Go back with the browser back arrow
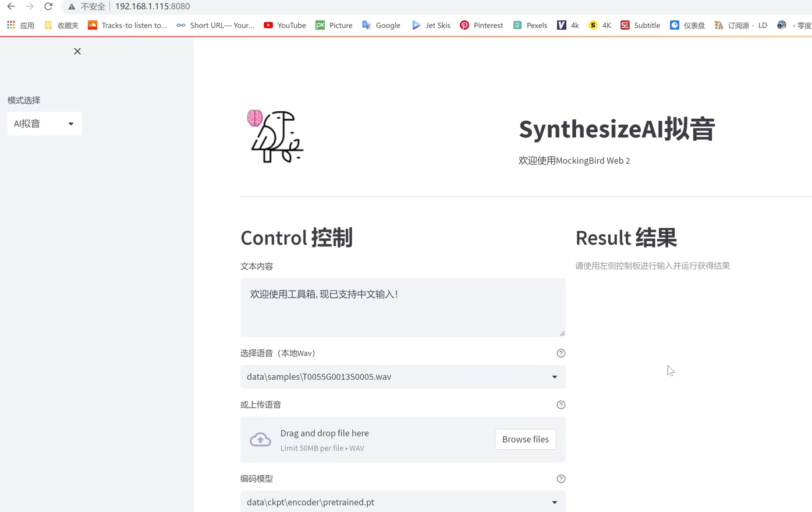 (11, 6)
